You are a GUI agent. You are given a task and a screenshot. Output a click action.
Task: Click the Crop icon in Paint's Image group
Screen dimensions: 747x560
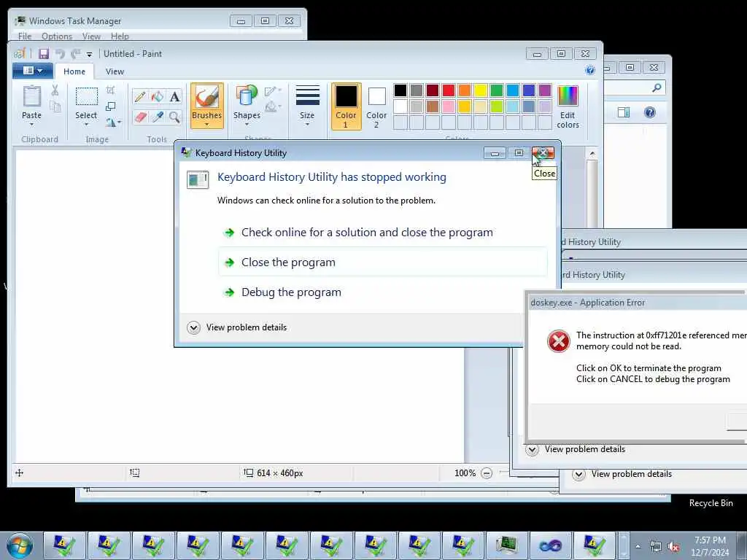[111, 90]
